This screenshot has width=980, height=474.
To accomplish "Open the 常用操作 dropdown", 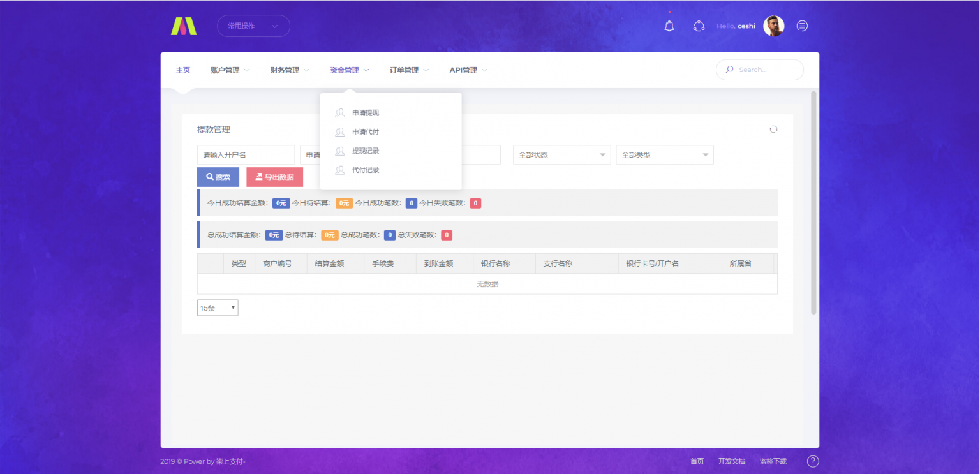I will tap(253, 26).
